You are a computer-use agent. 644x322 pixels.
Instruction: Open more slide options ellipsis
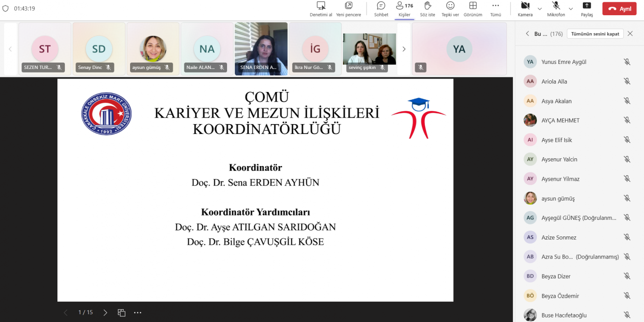click(137, 312)
